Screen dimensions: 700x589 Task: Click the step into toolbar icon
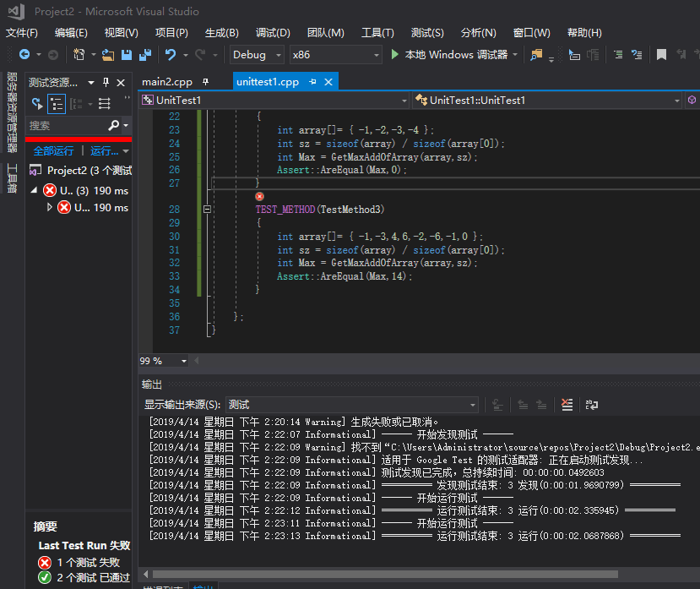(574, 55)
